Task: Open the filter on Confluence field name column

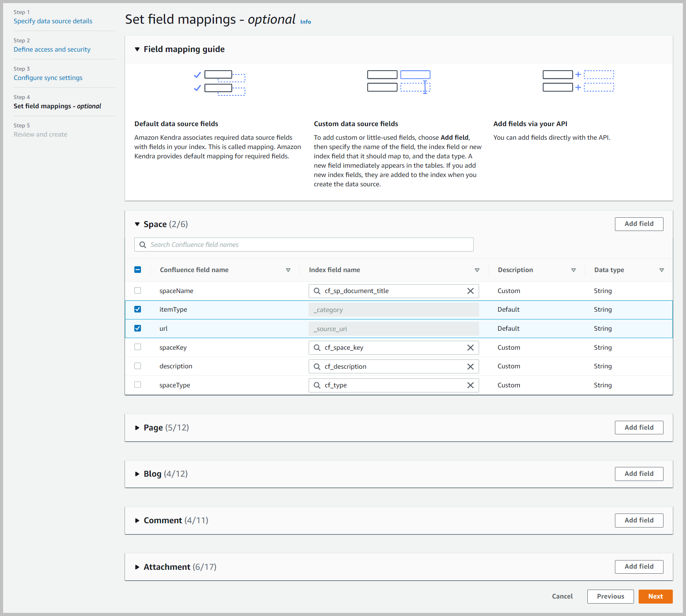Action: (288, 270)
